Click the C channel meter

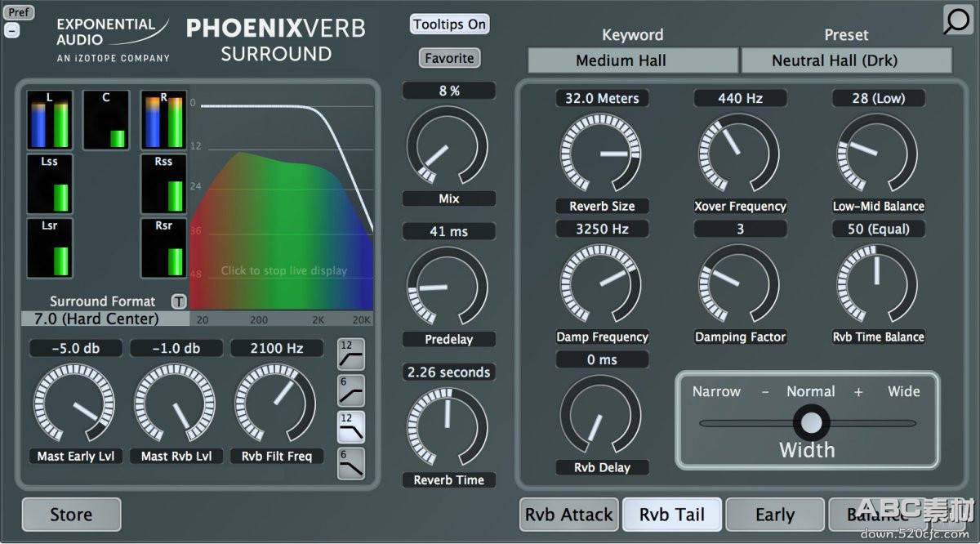coord(106,121)
